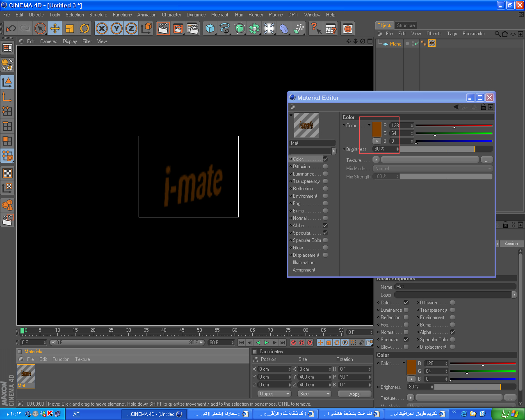Select the Scale tool icon
This screenshot has width=525, height=420.
[70, 28]
